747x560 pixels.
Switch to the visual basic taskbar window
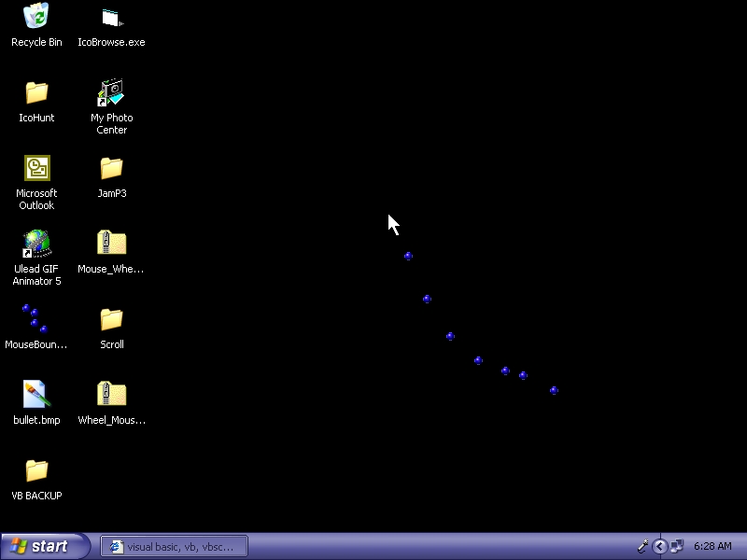click(x=174, y=546)
